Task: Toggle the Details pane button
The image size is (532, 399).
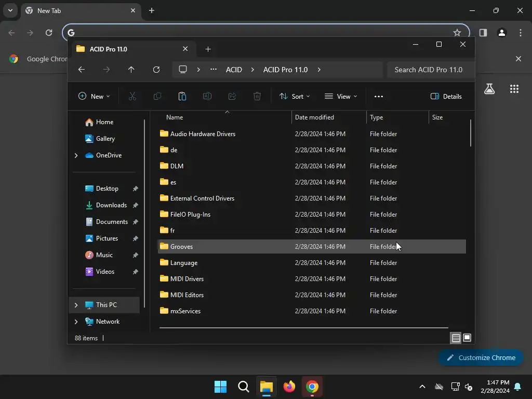Action: (x=446, y=96)
